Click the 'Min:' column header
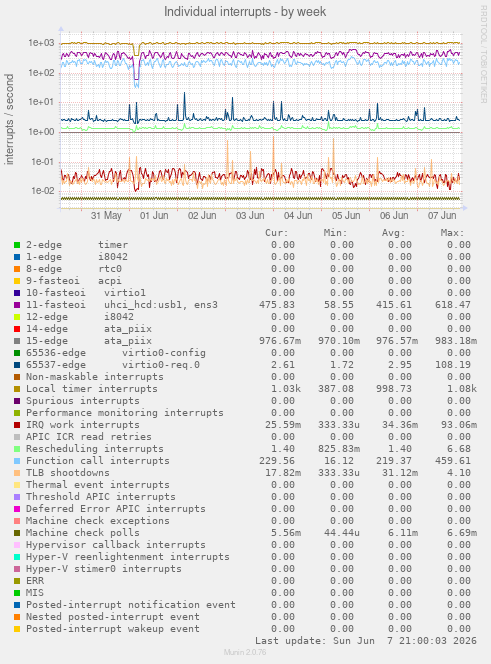The image size is (491, 664). coord(336,233)
